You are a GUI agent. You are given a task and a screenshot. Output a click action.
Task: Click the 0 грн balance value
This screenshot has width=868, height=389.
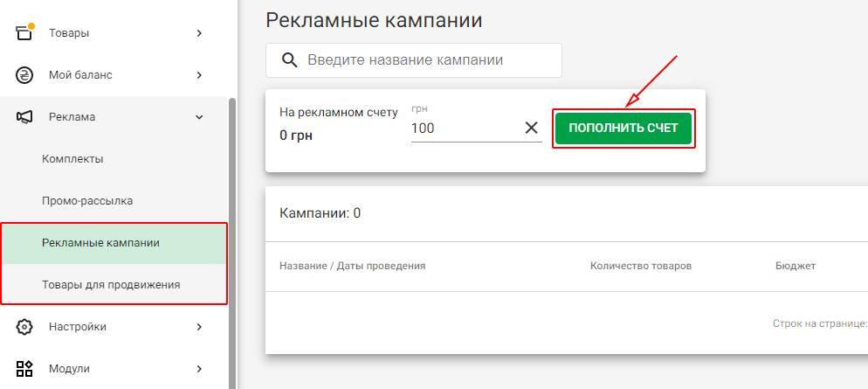pyautogui.click(x=296, y=135)
